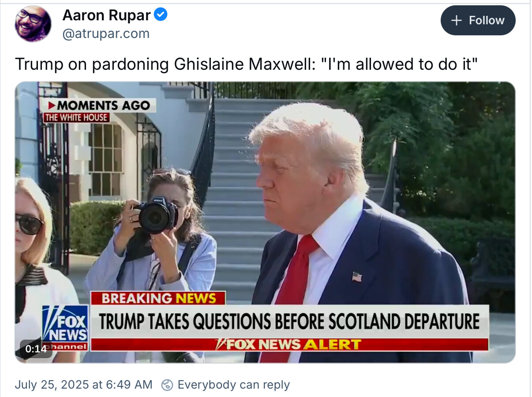Screen dimensions: 532x397
Task: Open the Aaron Rupar display name link
Action: (106, 15)
